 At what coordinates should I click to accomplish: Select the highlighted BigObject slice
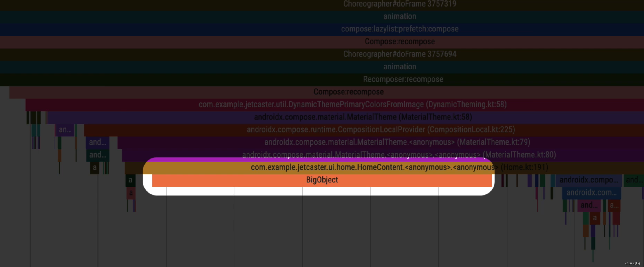coord(322,180)
